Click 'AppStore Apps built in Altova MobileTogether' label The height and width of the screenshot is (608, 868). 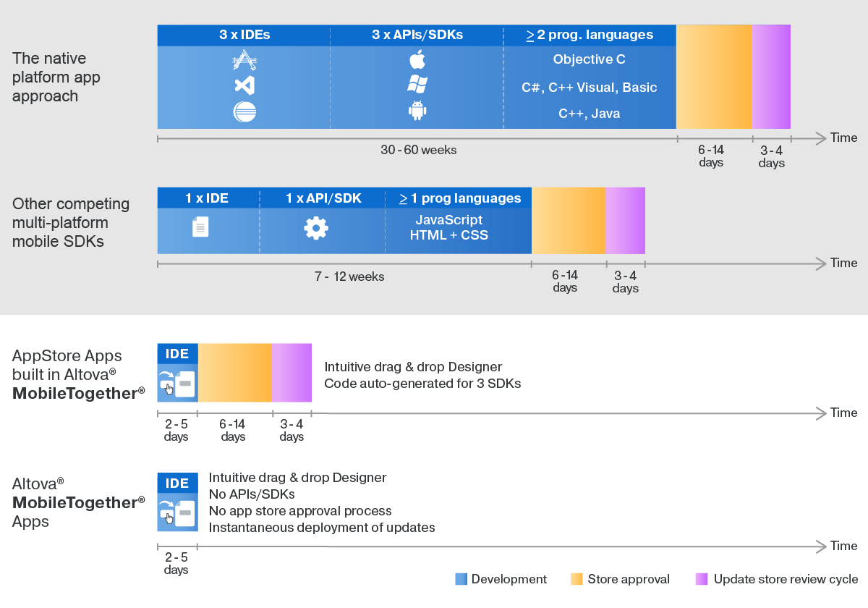point(79,374)
